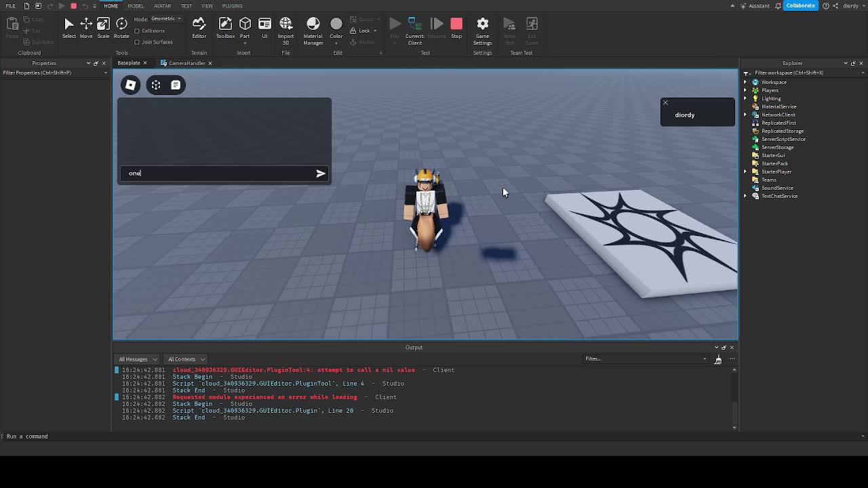Click the middle icon of the in-game top bar
This screenshot has height=488, width=868.
click(156, 85)
